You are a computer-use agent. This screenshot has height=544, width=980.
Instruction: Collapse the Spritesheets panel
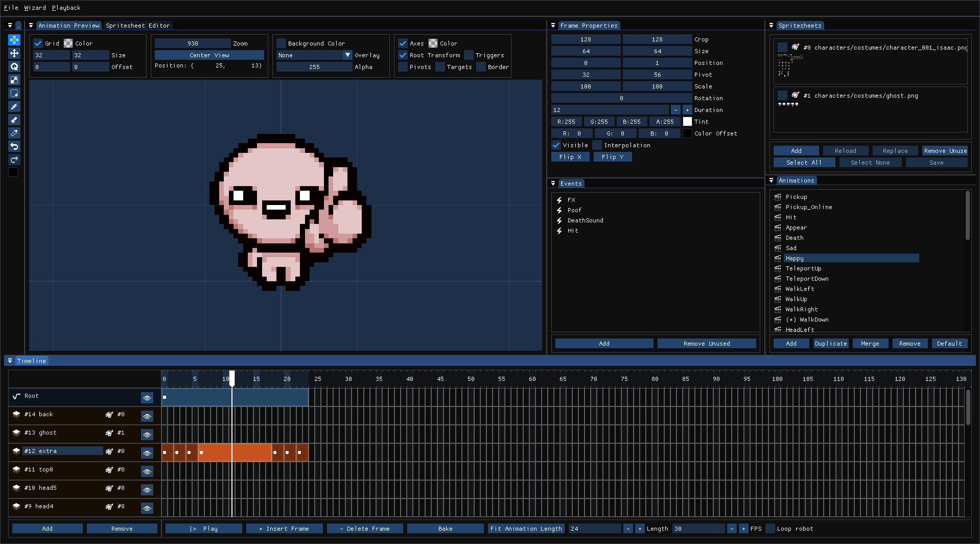point(772,26)
